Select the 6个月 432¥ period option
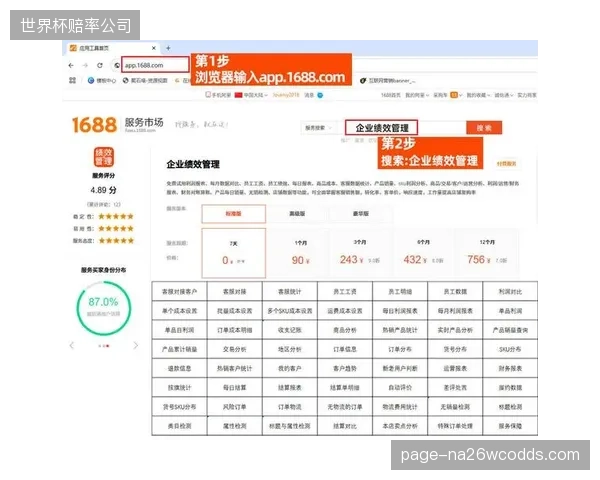 pos(423,253)
